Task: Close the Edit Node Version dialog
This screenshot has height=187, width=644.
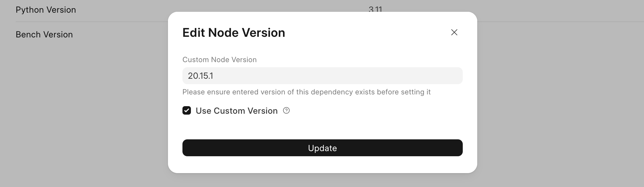Action: (454, 32)
